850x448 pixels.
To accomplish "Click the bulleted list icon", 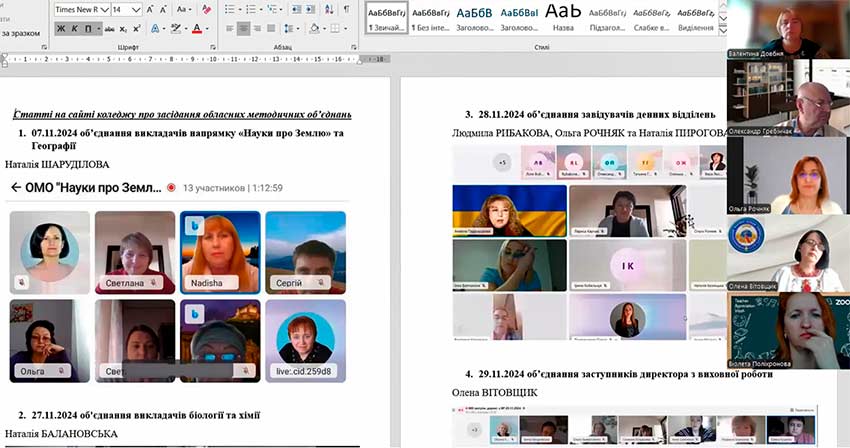I will [x=232, y=9].
